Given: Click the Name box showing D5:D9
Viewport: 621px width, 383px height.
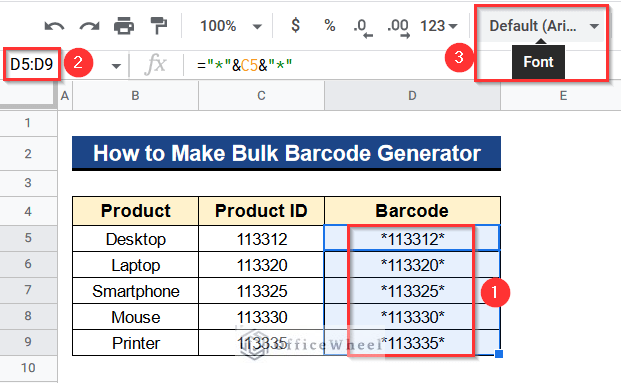Looking at the screenshot, I should pos(32,64).
